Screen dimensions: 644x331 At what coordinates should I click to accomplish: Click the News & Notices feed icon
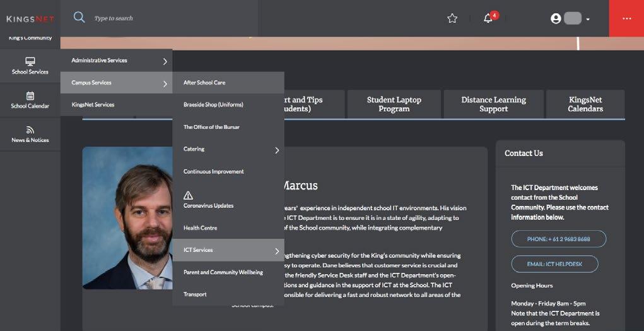tap(30, 130)
